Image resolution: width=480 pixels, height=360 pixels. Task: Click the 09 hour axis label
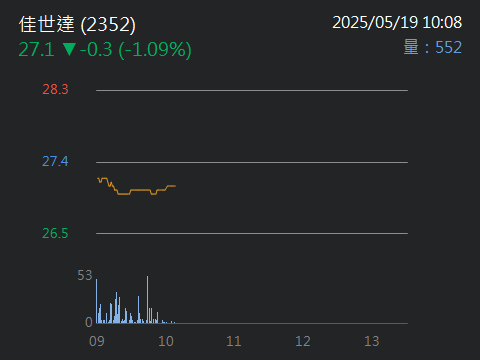[x=97, y=341]
